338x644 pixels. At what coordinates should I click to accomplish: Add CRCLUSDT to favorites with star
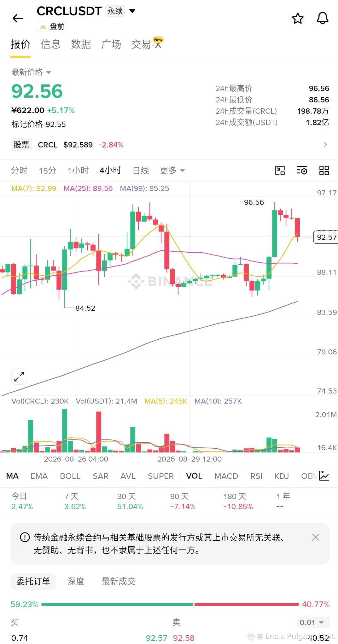tap(298, 18)
